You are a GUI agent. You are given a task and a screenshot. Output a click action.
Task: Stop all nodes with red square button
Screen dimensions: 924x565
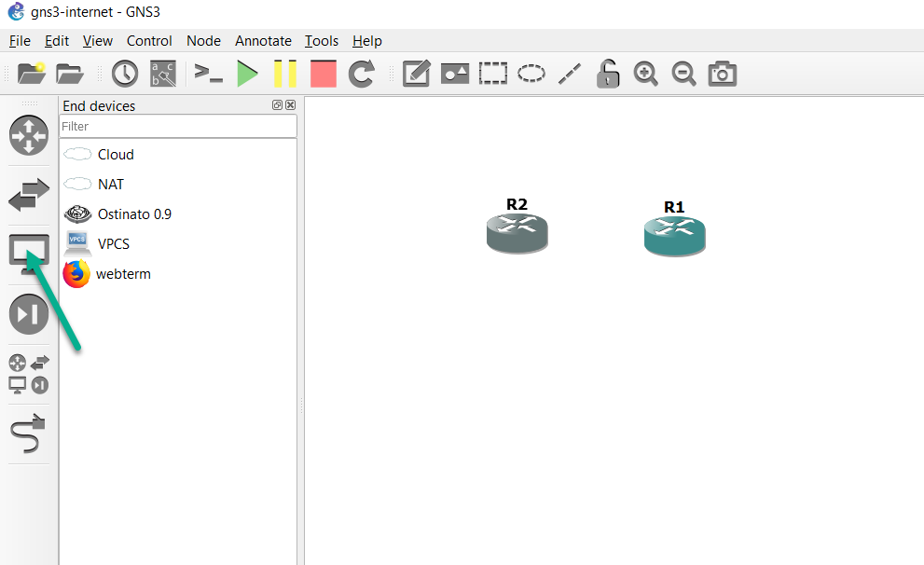[x=323, y=74]
